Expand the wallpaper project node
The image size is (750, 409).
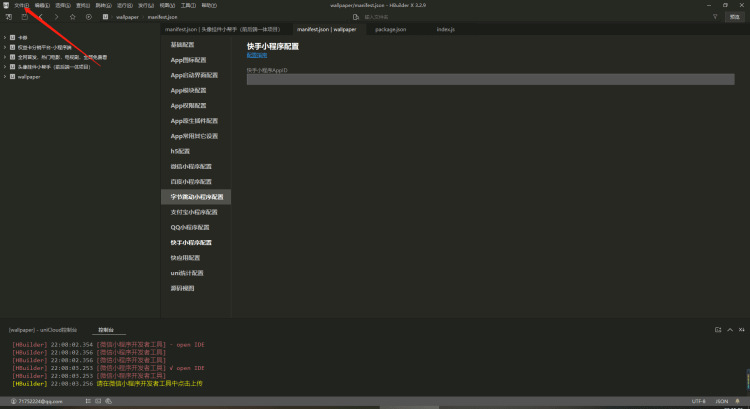[x=5, y=77]
